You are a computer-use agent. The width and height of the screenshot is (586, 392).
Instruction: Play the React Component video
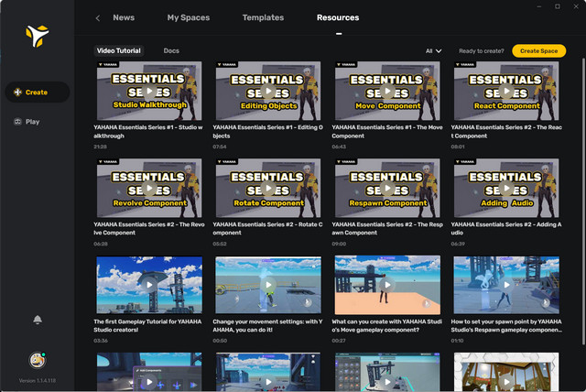pos(506,91)
